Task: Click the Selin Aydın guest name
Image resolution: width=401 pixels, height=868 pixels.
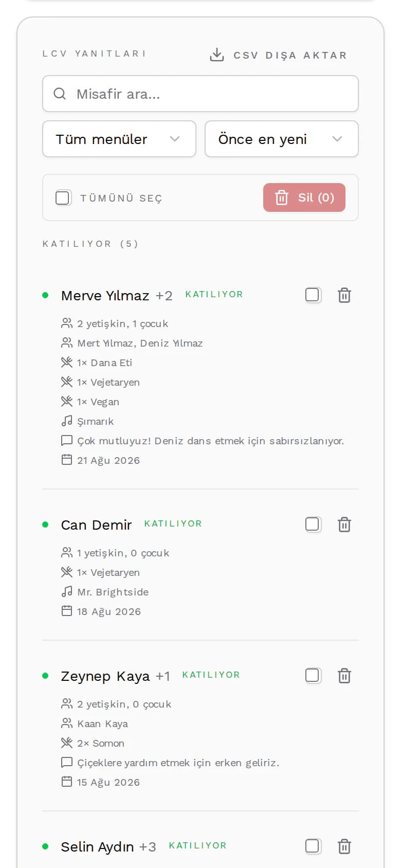Action: (97, 846)
